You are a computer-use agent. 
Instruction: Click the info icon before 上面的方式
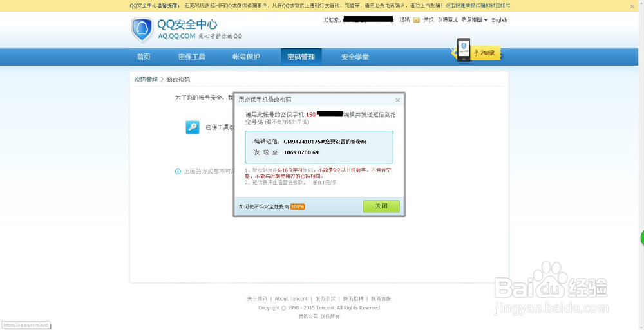(x=178, y=172)
